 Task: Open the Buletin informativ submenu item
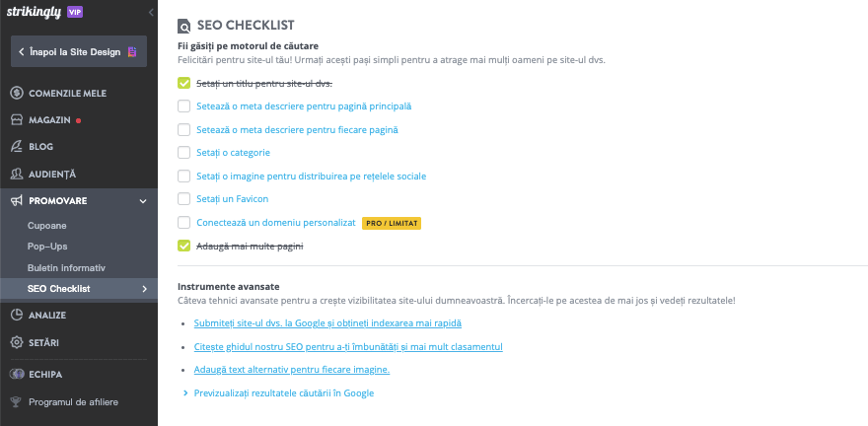point(66,267)
